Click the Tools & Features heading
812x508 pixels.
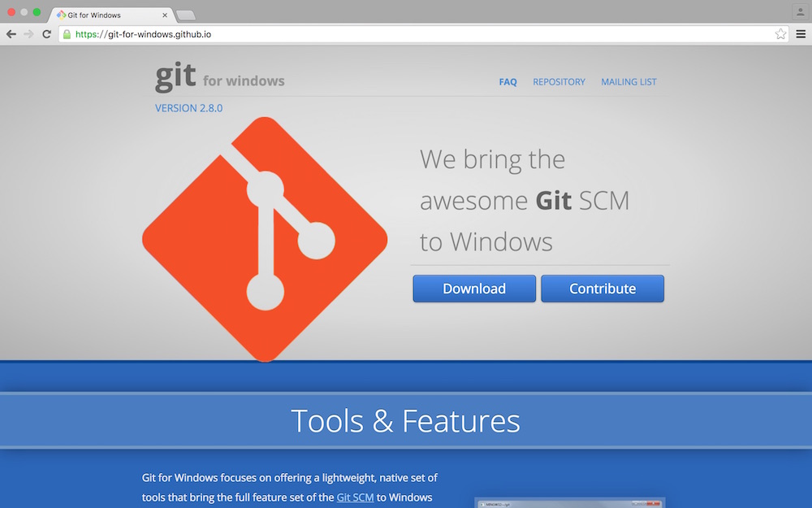click(405, 420)
